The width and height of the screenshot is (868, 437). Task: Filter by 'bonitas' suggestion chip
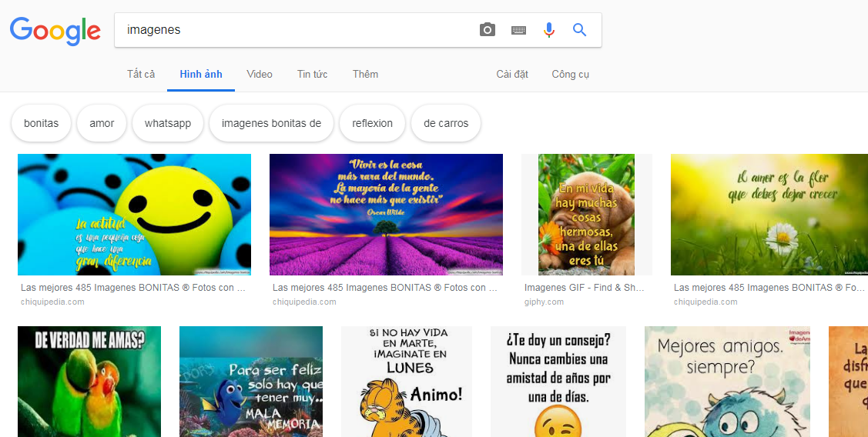[x=41, y=123]
